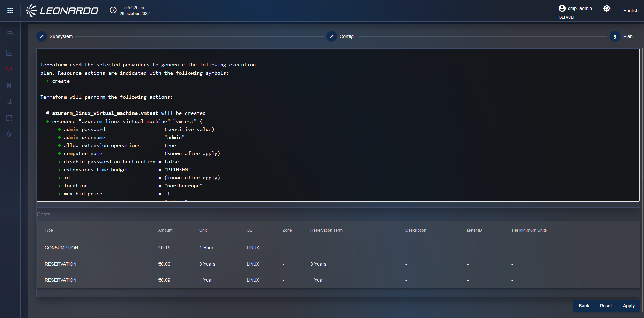The width and height of the screenshot is (644, 318).
Task: Select the CONSUMPTION cost row
Action: point(61,248)
